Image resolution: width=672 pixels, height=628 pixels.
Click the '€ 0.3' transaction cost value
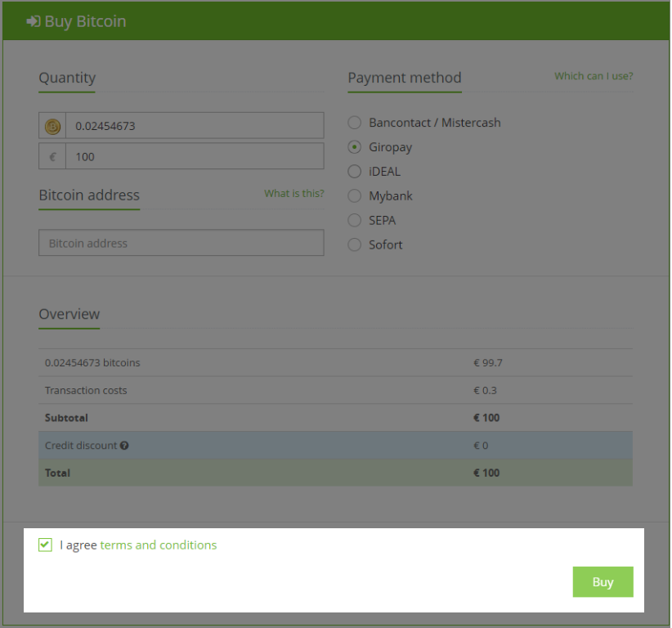pos(485,390)
